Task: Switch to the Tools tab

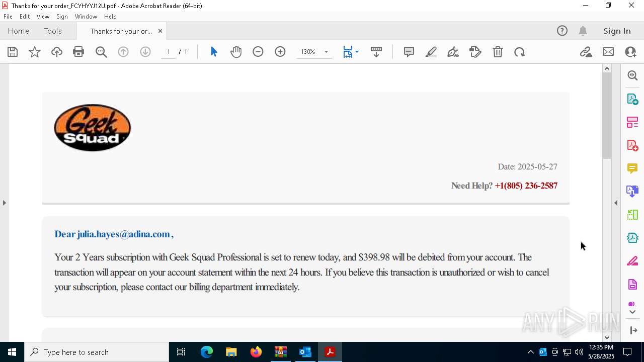Action: 53,31
